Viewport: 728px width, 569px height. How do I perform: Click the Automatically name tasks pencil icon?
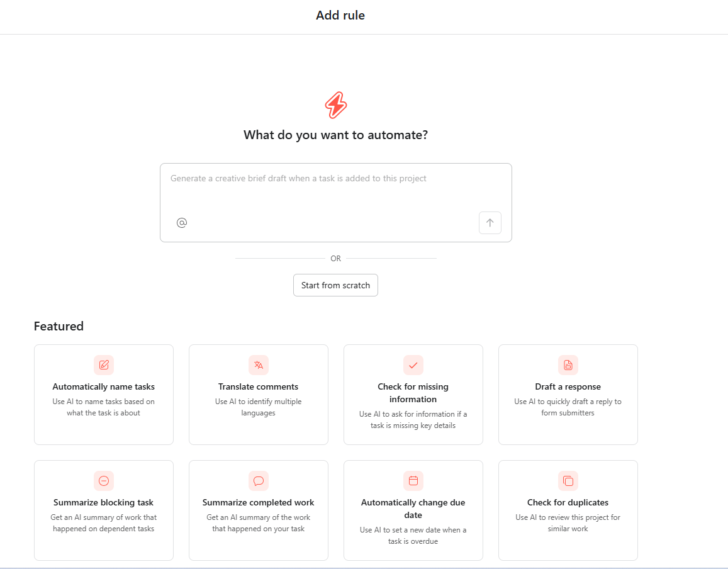(x=103, y=365)
